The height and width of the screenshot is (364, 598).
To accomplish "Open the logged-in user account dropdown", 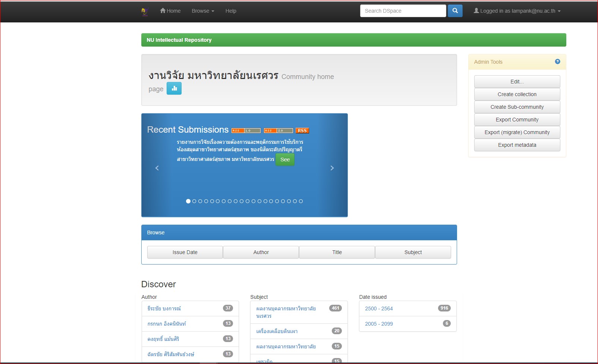I will 517,11.
